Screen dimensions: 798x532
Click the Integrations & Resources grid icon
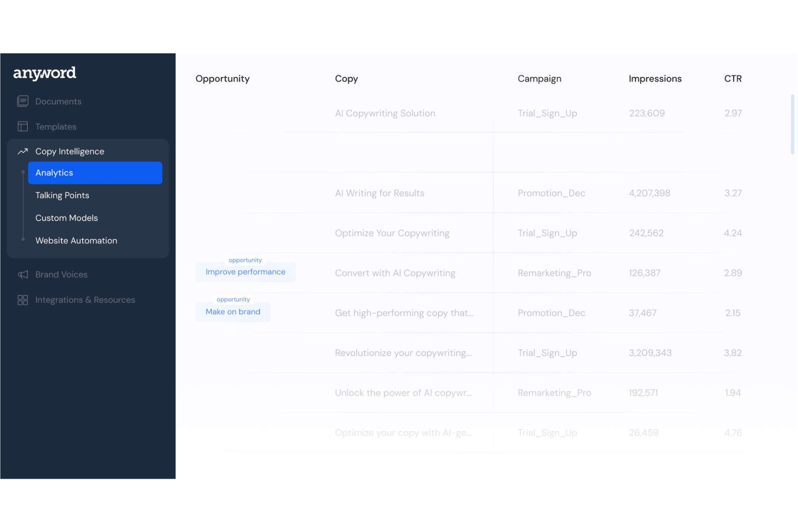pos(22,300)
